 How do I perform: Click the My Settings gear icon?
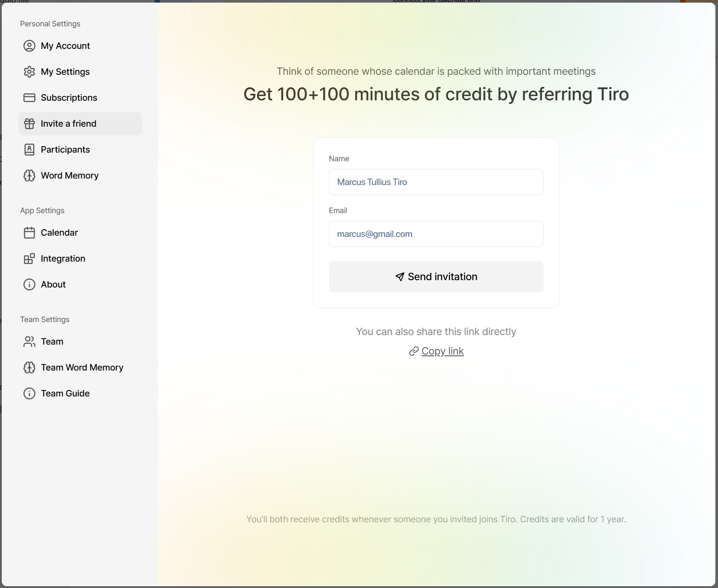29,72
